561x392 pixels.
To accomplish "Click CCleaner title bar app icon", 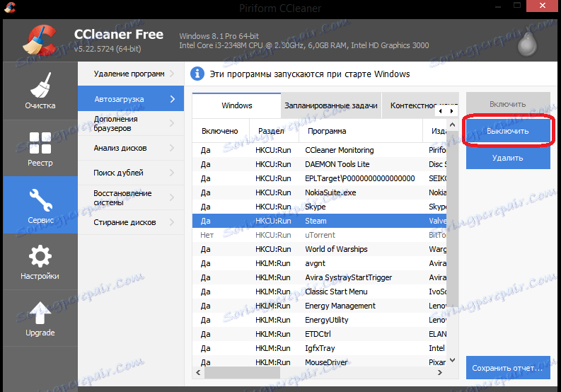I will click(x=10, y=7).
